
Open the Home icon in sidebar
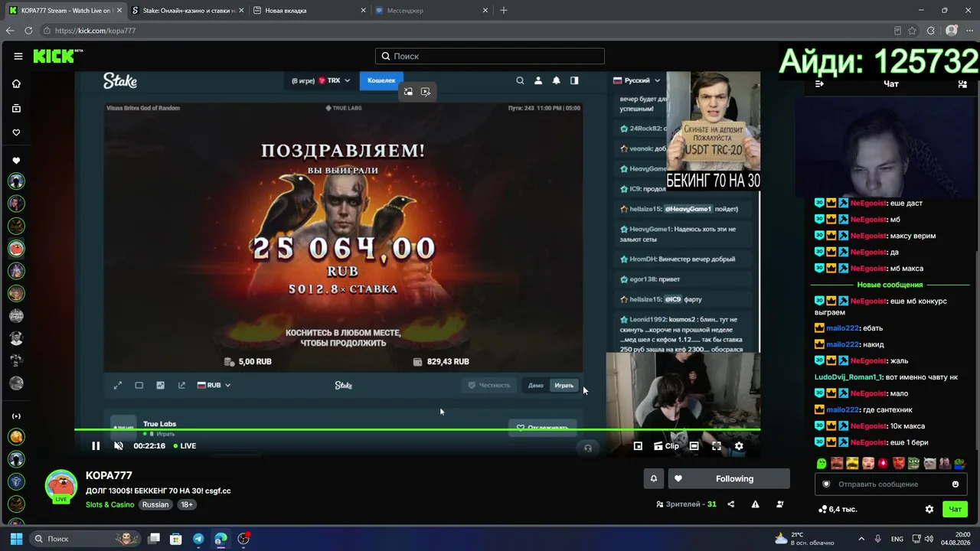click(16, 83)
